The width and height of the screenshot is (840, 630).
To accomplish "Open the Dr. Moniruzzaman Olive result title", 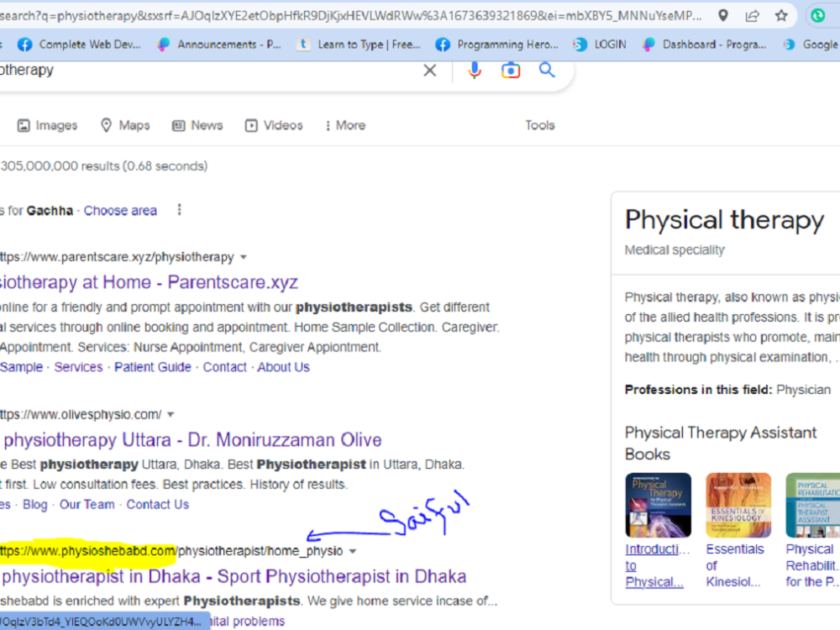I will [192, 440].
